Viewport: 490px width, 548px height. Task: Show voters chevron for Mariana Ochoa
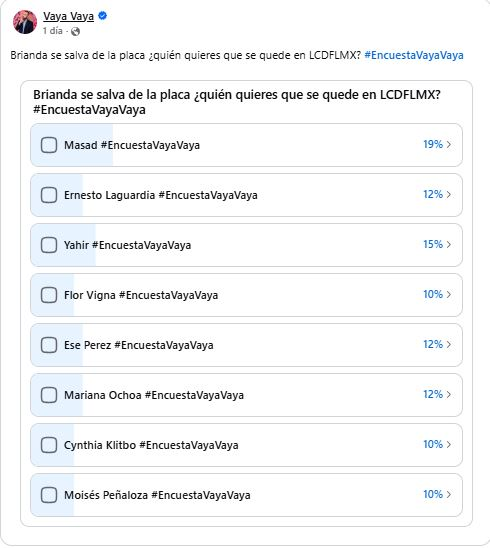[x=449, y=394]
